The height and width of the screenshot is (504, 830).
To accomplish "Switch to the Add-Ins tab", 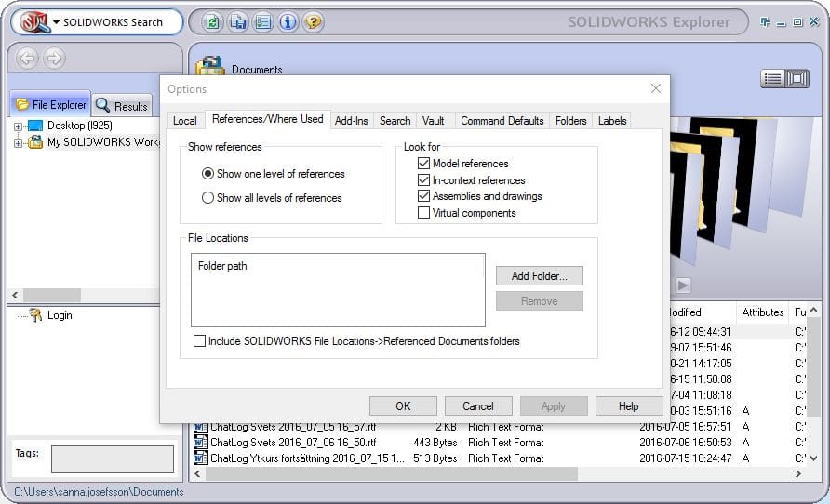I will coord(352,120).
